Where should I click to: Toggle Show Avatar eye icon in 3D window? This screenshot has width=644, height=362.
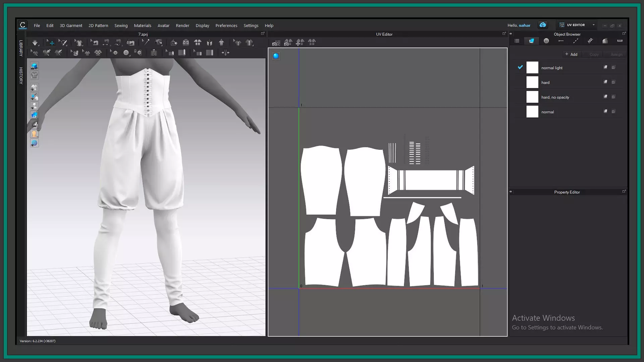[x=34, y=106]
